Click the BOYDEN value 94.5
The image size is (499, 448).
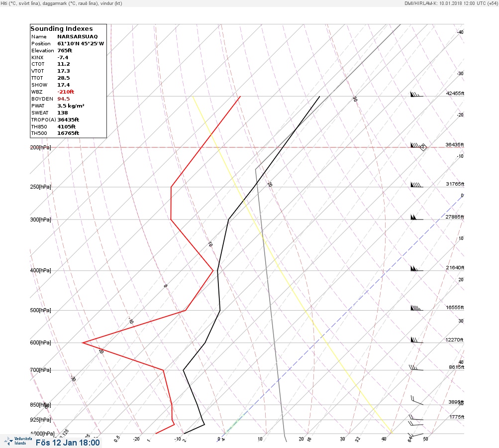point(63,99)
